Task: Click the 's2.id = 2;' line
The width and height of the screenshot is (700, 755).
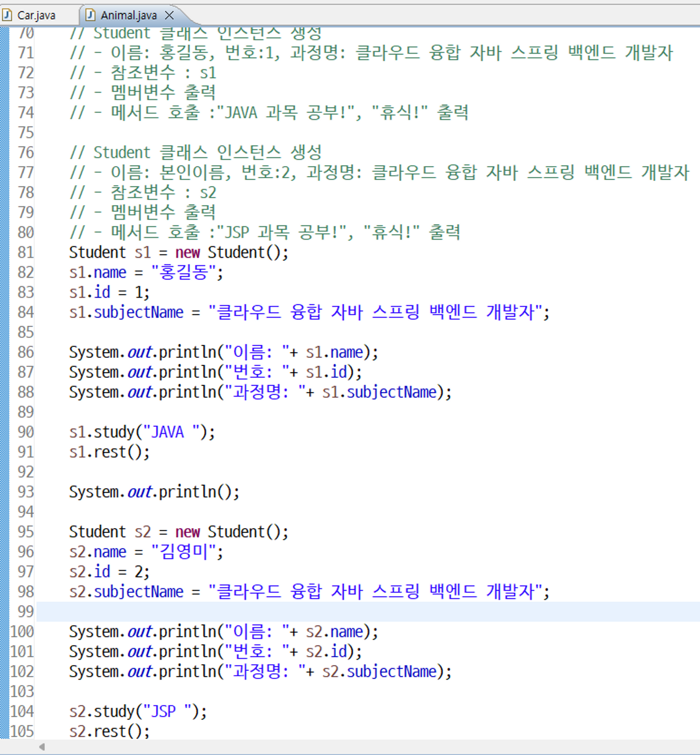Action: click(x=109, y=572)
